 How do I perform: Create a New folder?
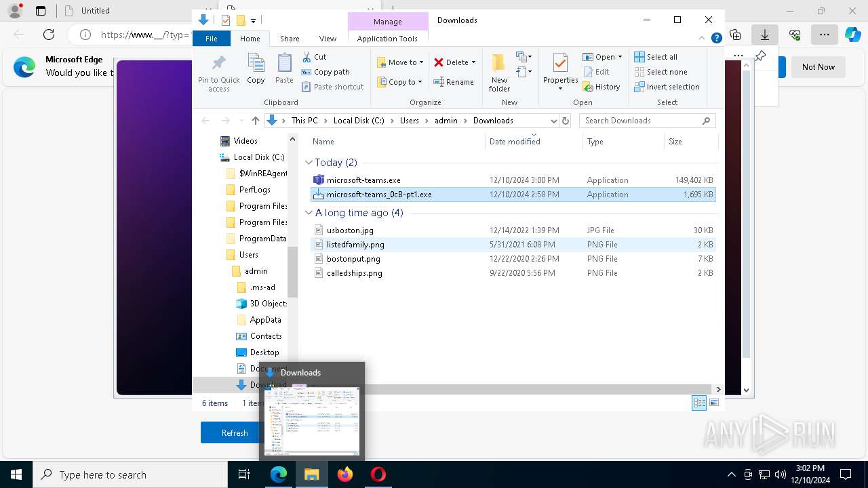tap(499, 73)
